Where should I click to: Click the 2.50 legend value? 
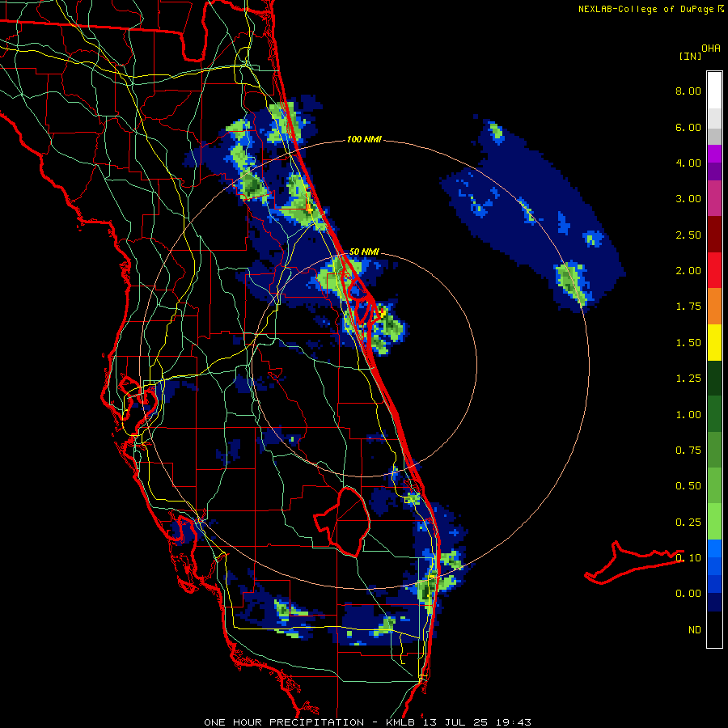click(688, 235)
